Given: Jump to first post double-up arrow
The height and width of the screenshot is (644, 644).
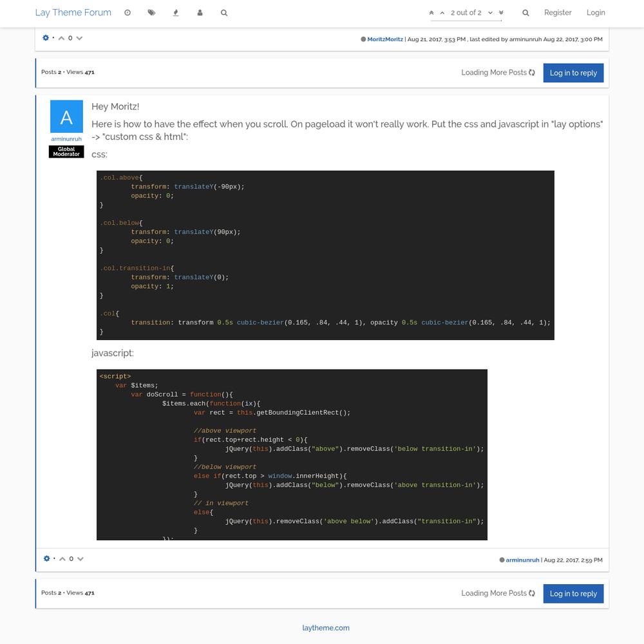Looking at the screenshot, I should click(x=431, y=13).
